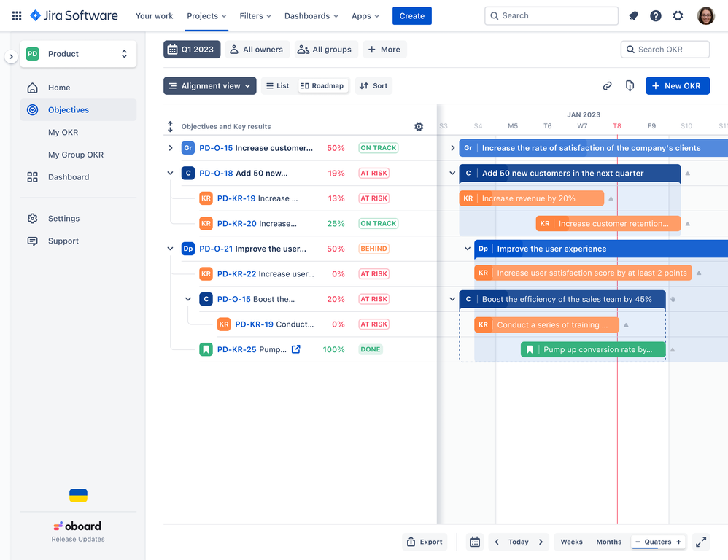Expand the roadmap to fullscreen with the arrows icon
Viewport: 728px width, 560px height.
click(x=701, y=542)
